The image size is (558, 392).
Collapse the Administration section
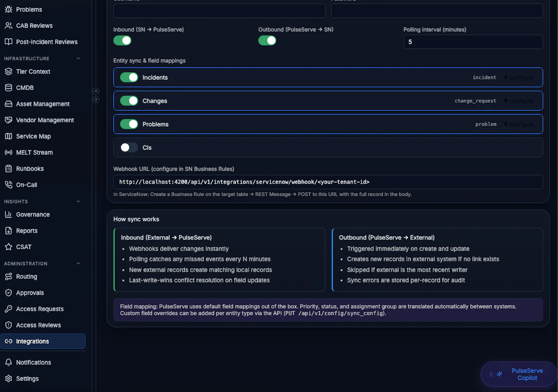pos(78,263)
